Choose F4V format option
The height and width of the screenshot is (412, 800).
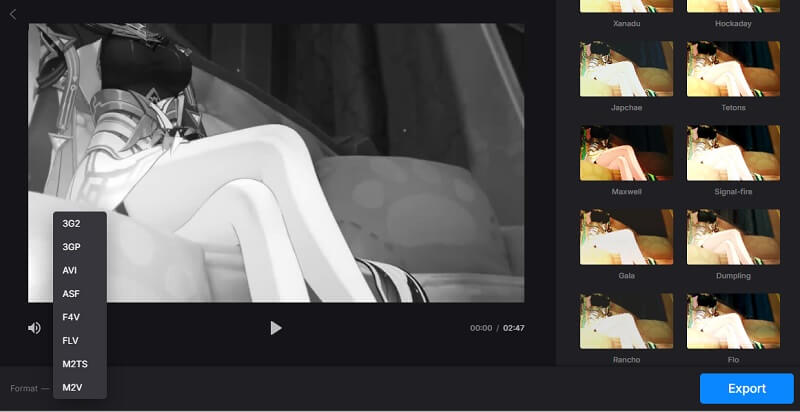point(70,317)
